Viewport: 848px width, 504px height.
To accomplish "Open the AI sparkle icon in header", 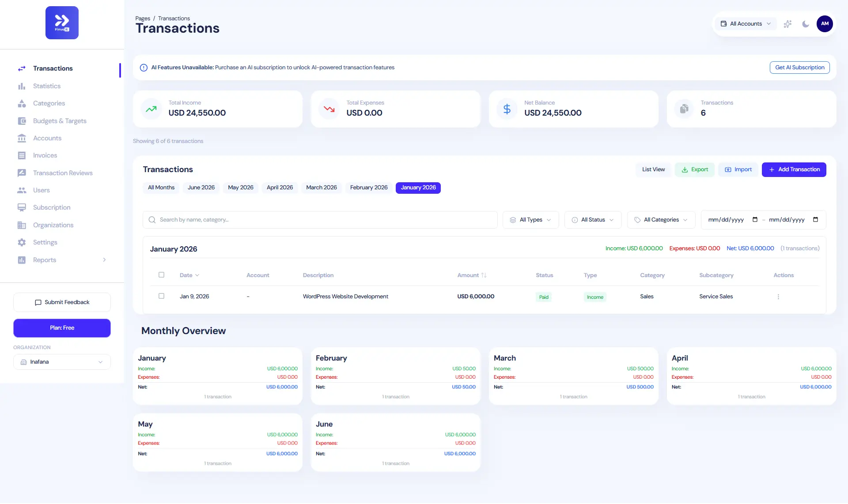I will click(787, 24).
